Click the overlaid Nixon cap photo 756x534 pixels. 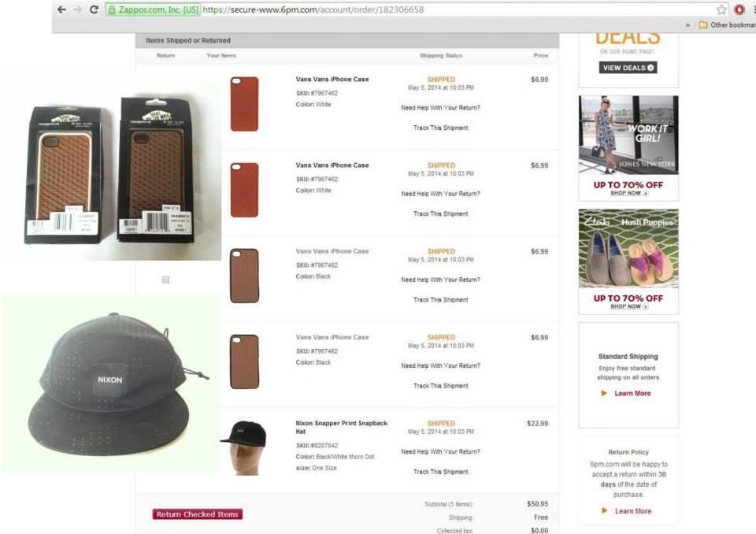[110, 384]
